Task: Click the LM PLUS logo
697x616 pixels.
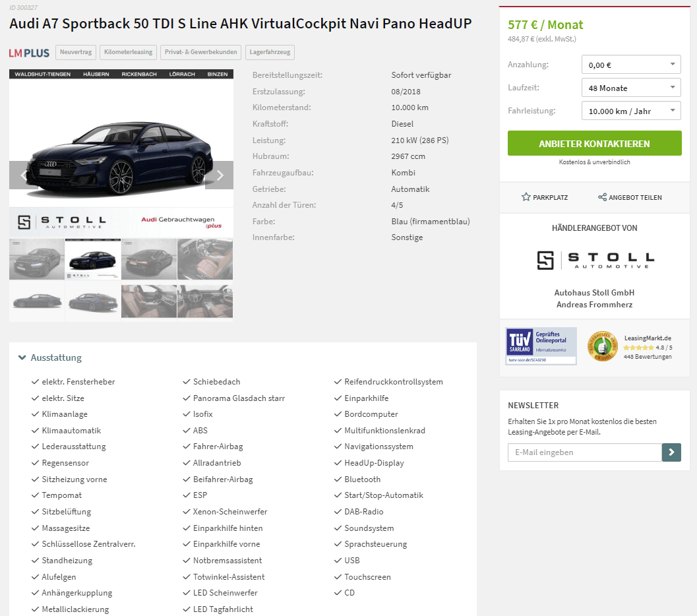Action: 29,53
